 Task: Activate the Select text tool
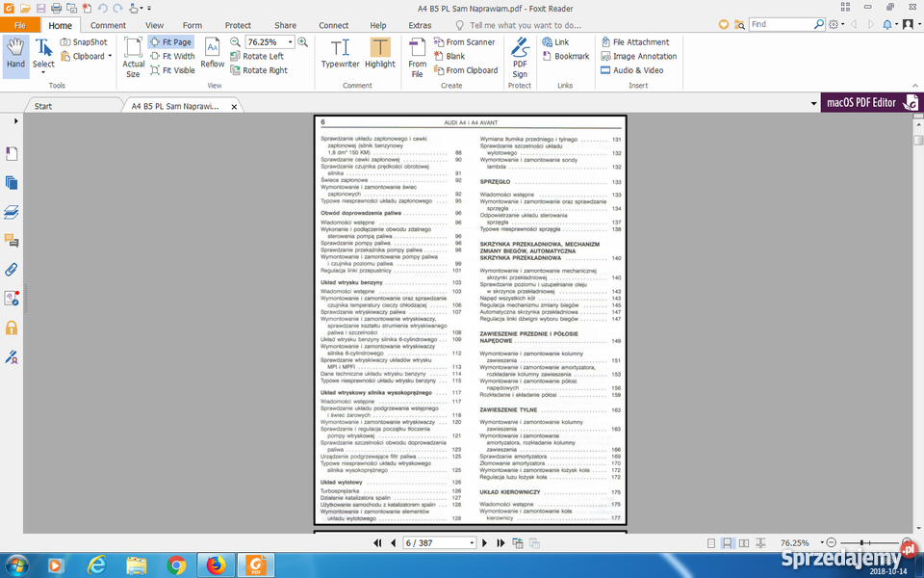[43, 56]
